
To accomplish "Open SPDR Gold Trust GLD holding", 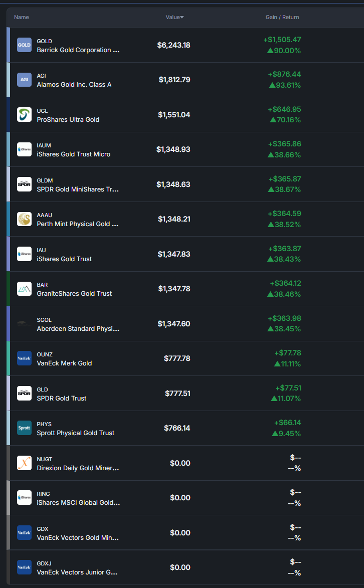I will [62, 398].
